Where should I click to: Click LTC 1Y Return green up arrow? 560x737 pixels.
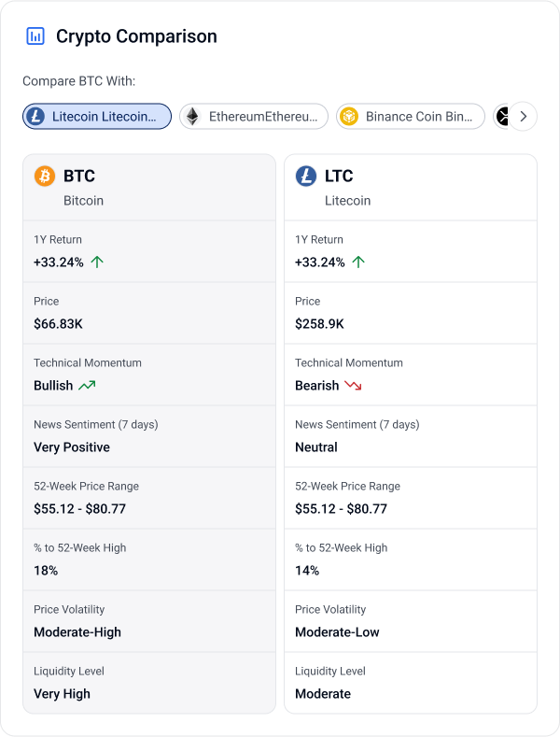358,262
